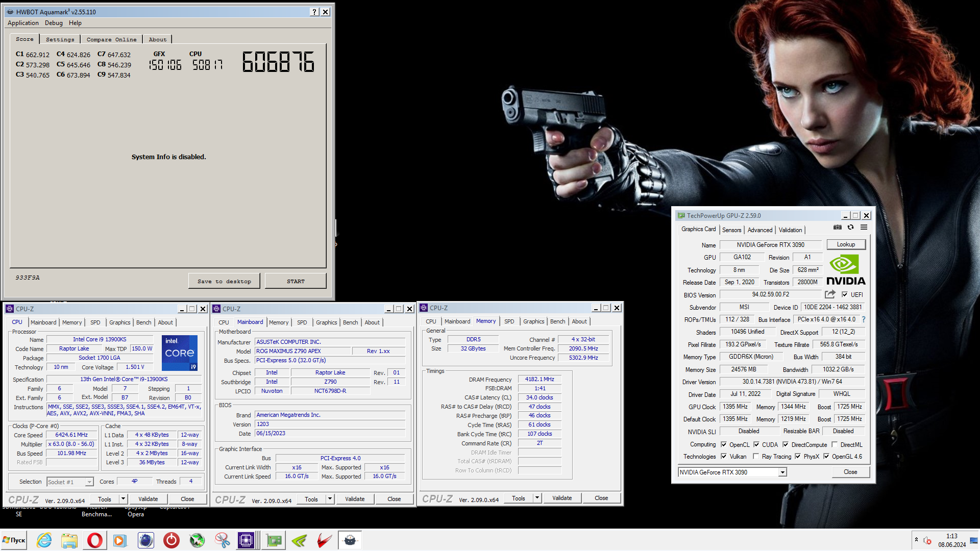This screenshot has height=551, width=980.
Task: Launch Opera browser from the taskbar
Action: (95, 540)
